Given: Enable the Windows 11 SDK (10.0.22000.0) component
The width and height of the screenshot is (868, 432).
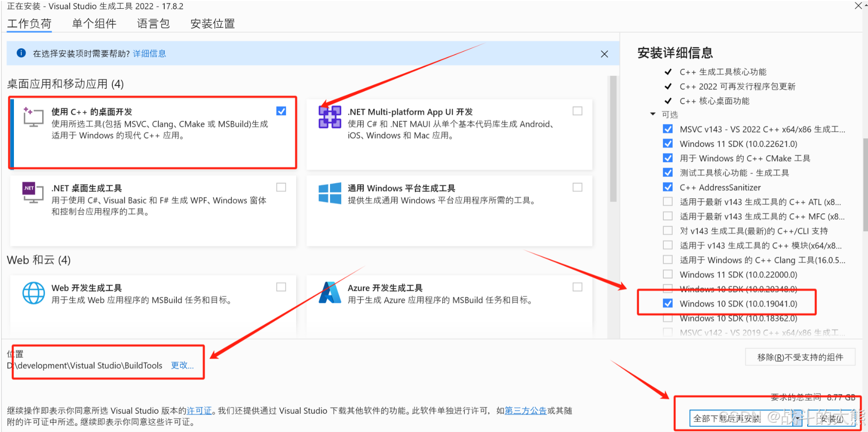Looking at the screenshot, I should 667,274.
